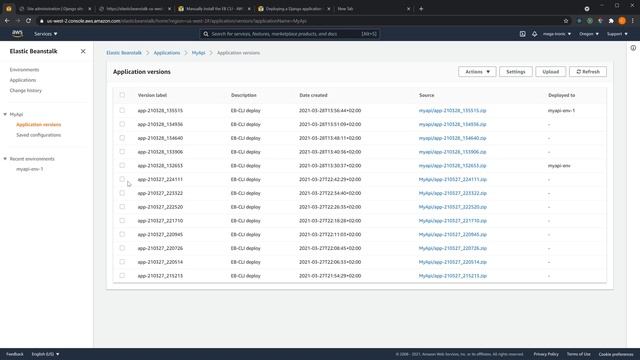Click the Date created column header
Viewport: 640px width, 360px height.
(313, 95)
